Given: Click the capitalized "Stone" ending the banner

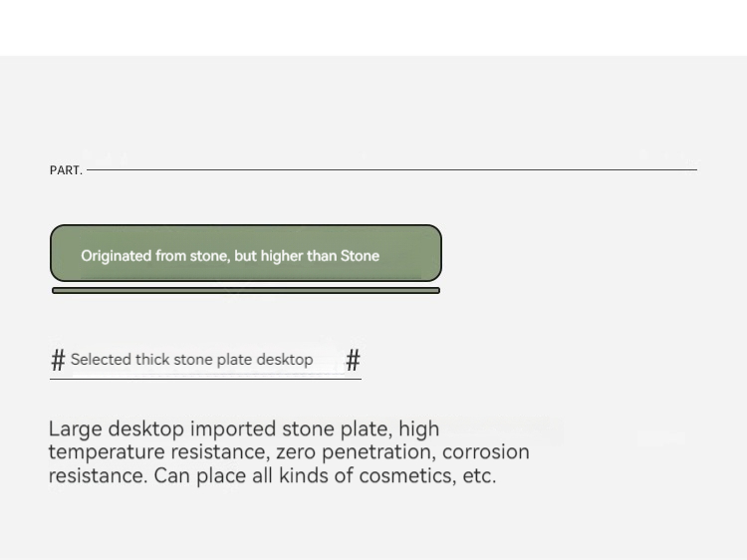Looking at the screenshot, I should coord(360,256).
